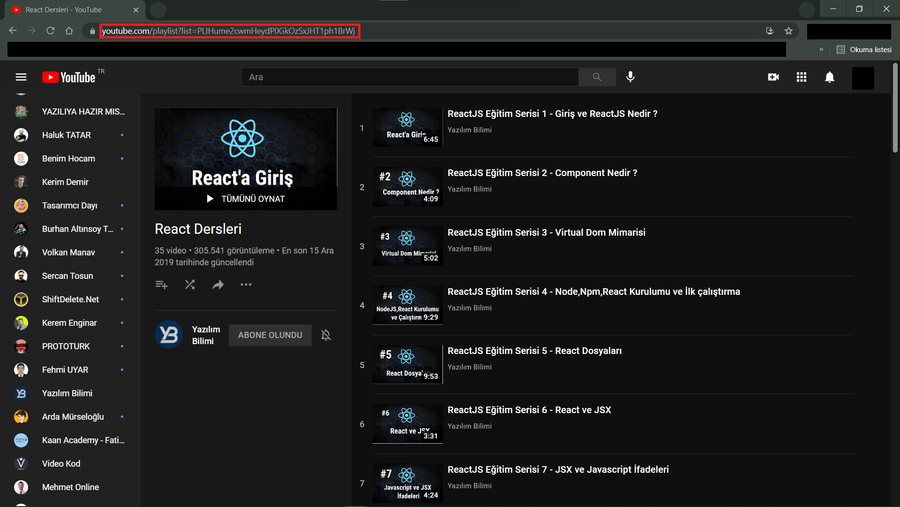Click the page vertical scrollbar
Viewport: 900px width, 507px height.
(895, 108)
